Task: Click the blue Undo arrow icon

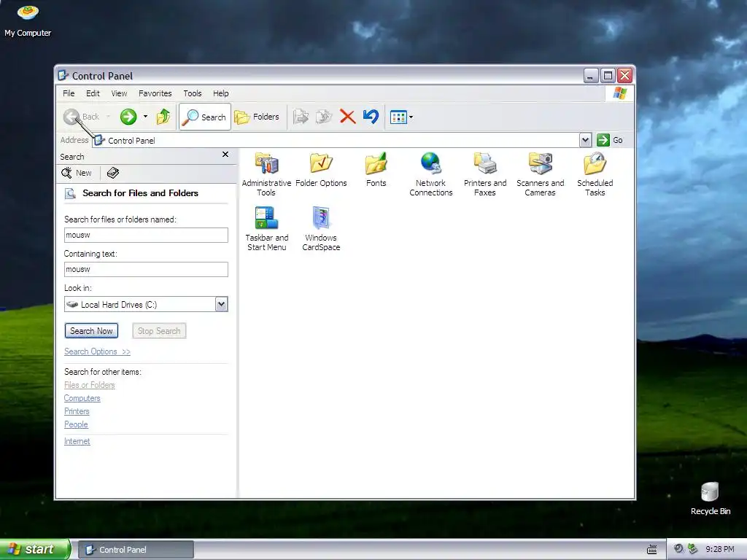Action: [x=371, y=117]
